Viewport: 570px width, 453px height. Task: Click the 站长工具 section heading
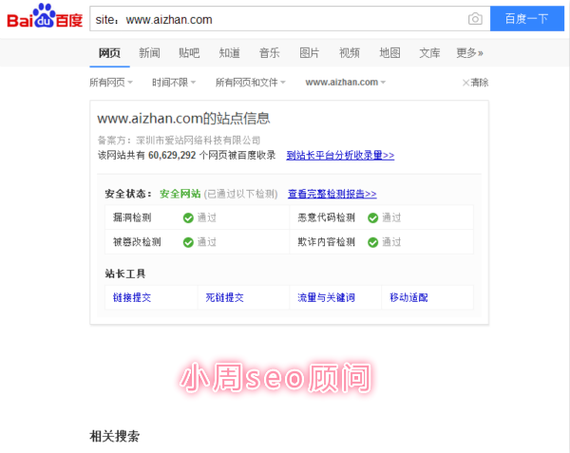(125, 274)
